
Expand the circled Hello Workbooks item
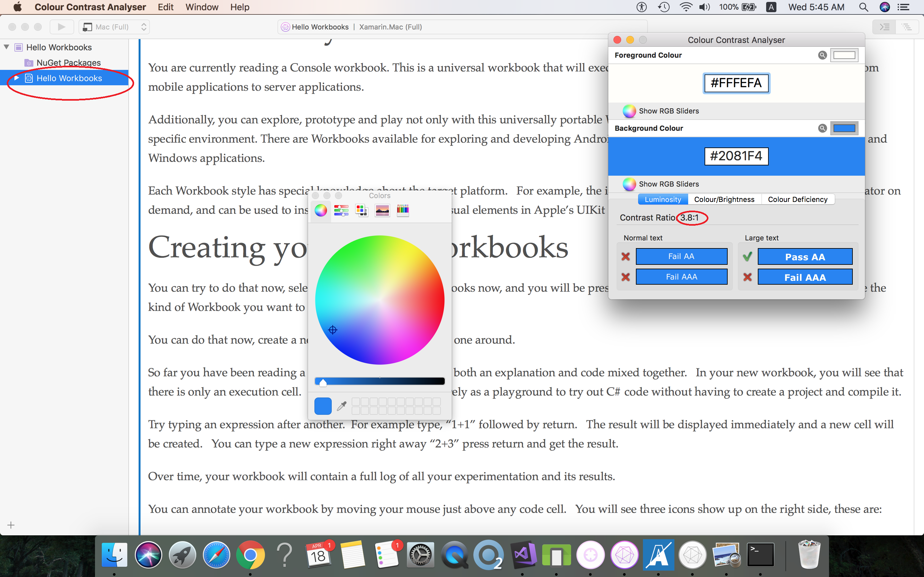coord(16,78)
